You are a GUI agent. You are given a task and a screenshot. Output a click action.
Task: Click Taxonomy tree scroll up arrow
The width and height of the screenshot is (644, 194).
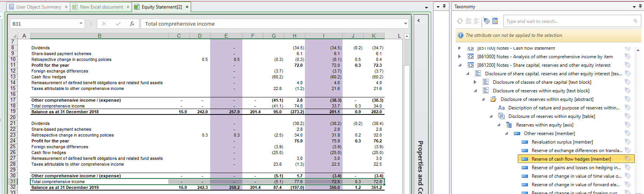[638, 50]
